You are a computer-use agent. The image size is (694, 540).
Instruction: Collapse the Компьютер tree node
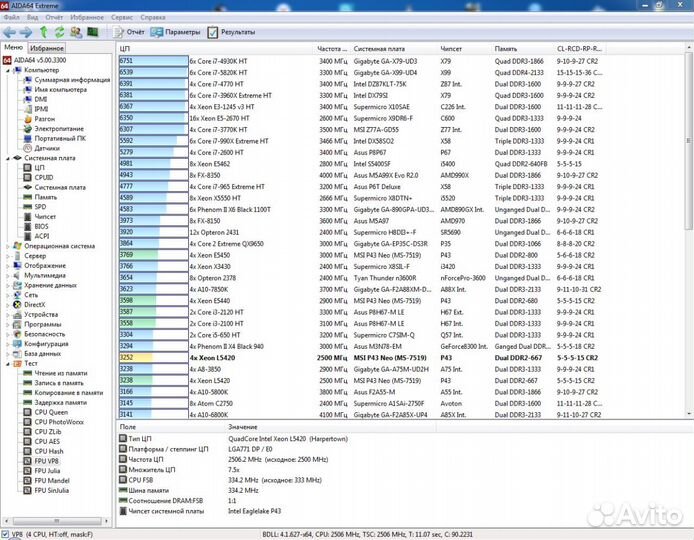click(x=8, y=70)
